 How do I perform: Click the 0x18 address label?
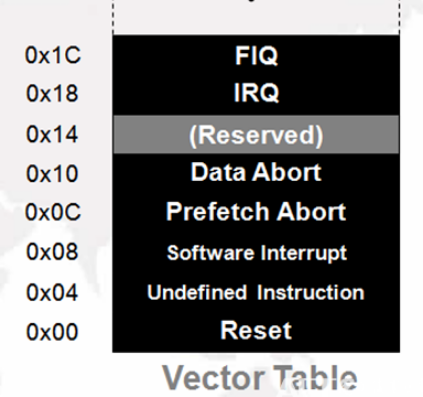click(52, 93)
